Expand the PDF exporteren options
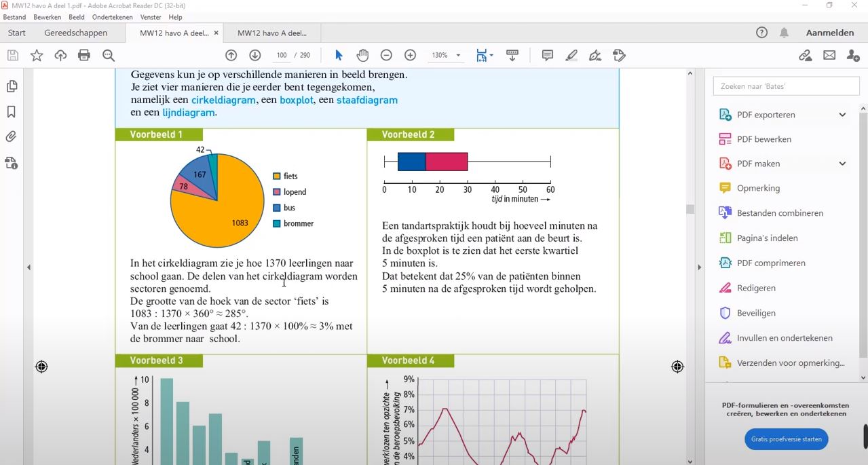This screenshot has width=868, height=465. click(842, 115)
